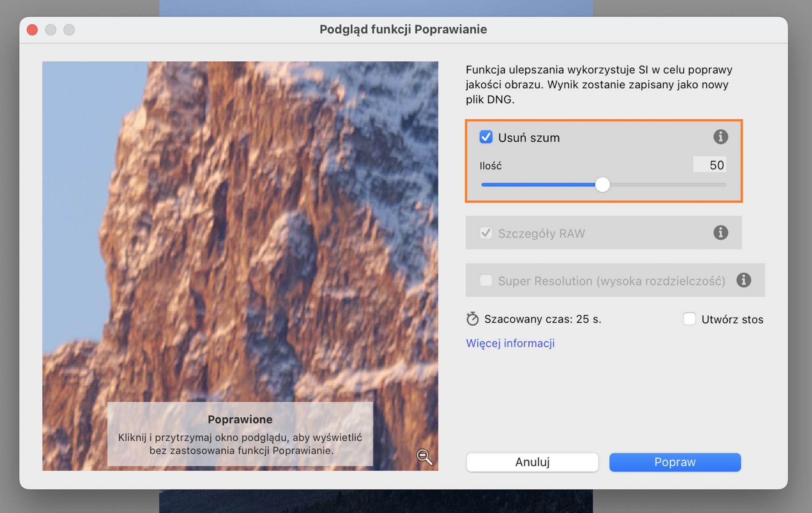This screenshot has width=812, height=513.
Task: Click the stopwatch icon by Szacowany czas
Action: (x=472, y=319)
